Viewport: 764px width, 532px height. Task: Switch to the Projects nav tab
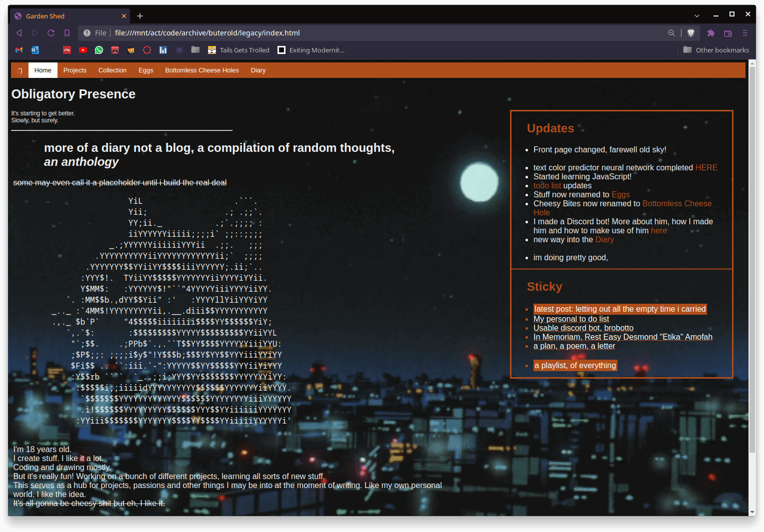pos(75,70)
